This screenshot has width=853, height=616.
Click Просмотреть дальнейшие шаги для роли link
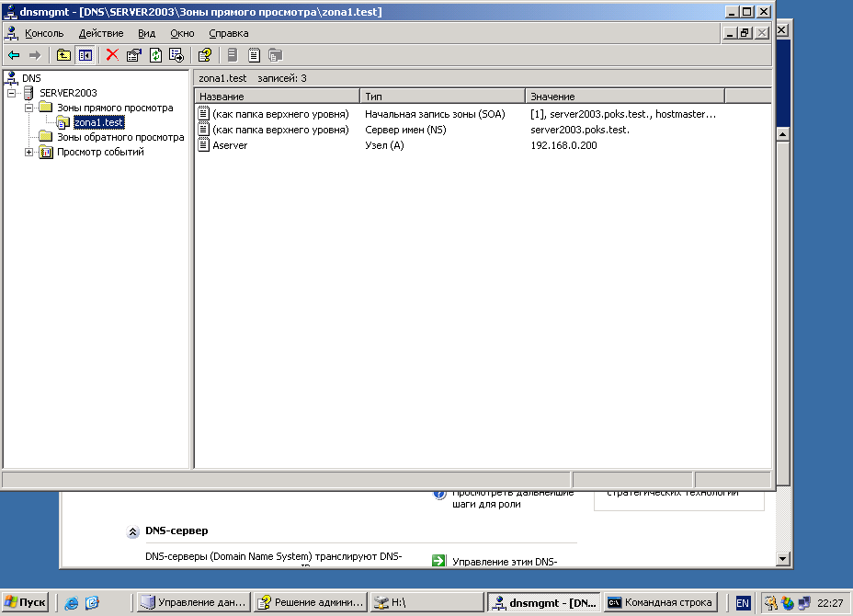[x=513, y=498]
